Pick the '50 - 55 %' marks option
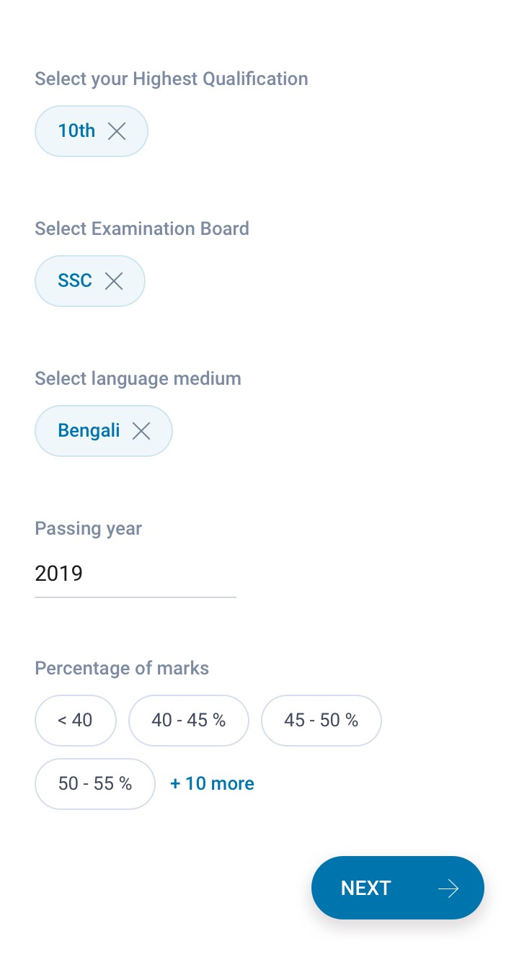 (95, 783)
